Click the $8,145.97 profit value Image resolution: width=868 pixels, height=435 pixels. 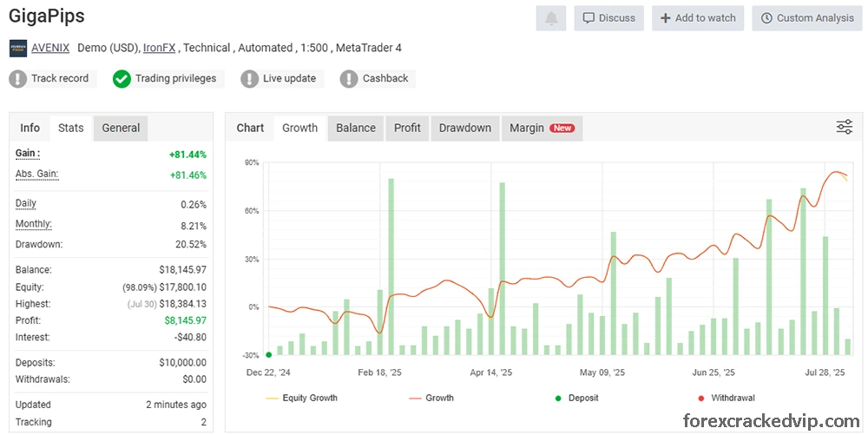(x=186, y=320)
